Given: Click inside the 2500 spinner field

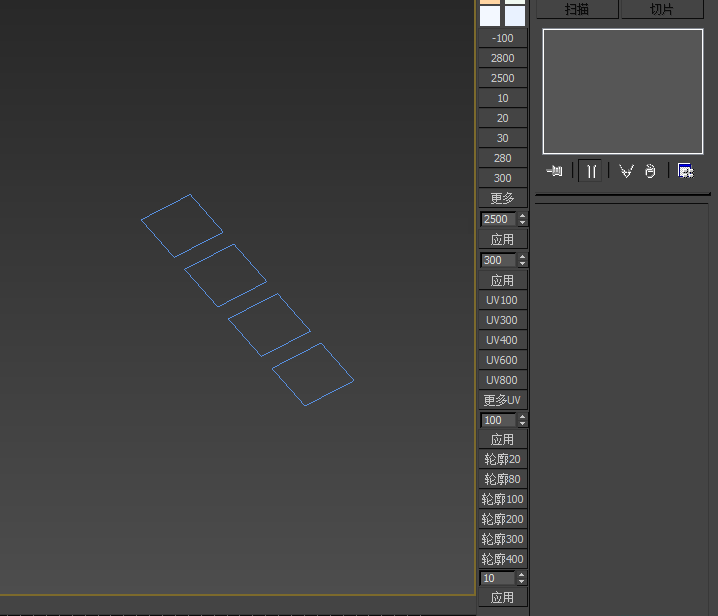Looking at the screenshot, I should [496, 219].
